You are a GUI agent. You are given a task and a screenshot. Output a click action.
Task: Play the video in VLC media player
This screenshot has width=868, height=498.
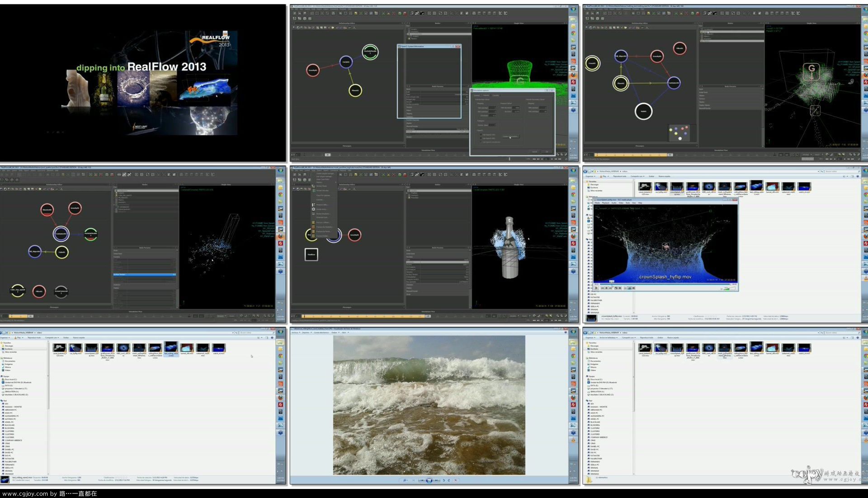[x=596, y=288]
